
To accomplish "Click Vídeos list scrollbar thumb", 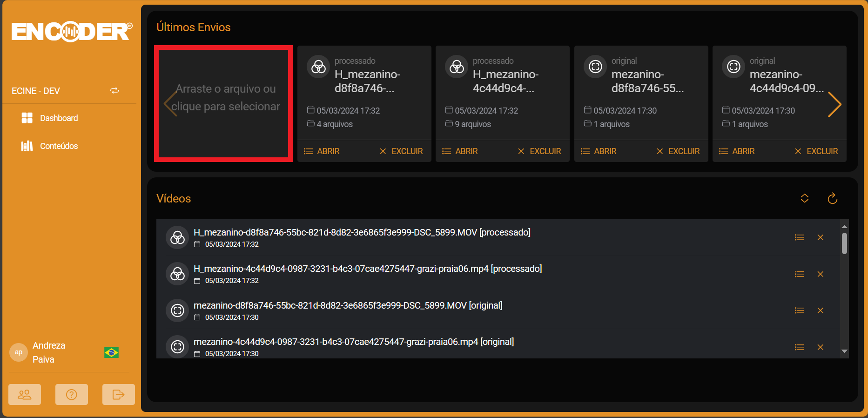I will 844,243.
